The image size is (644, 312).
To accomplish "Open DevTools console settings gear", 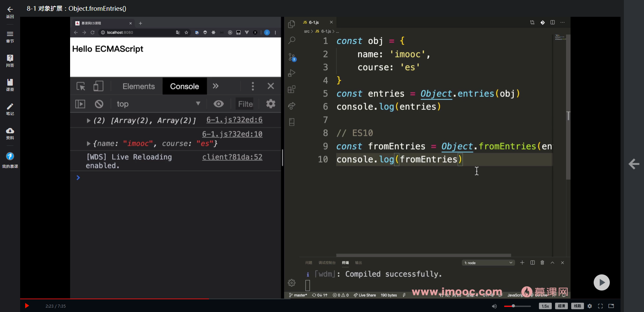I will [x=271, y=104].
